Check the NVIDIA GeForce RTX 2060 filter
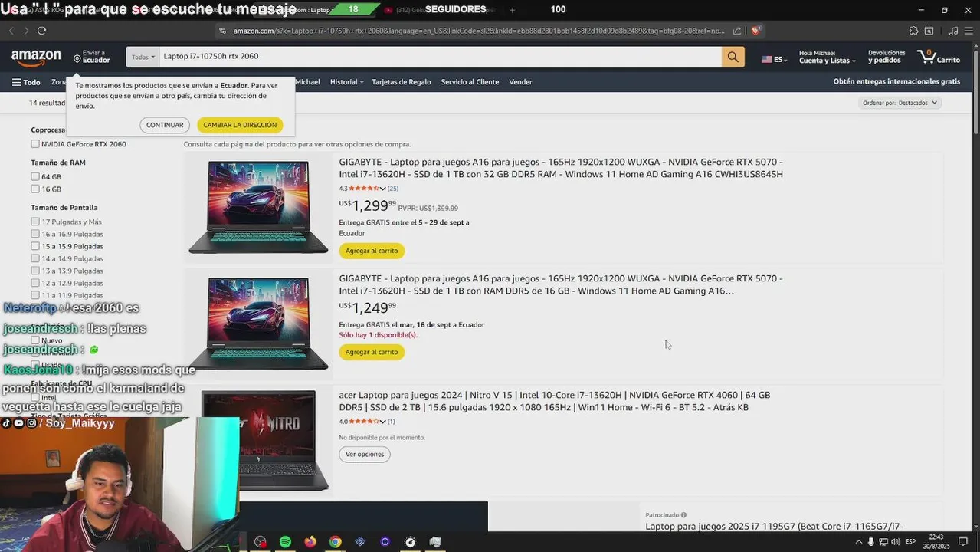This screenshot has width=980, height=552. (x=35, y=144)
